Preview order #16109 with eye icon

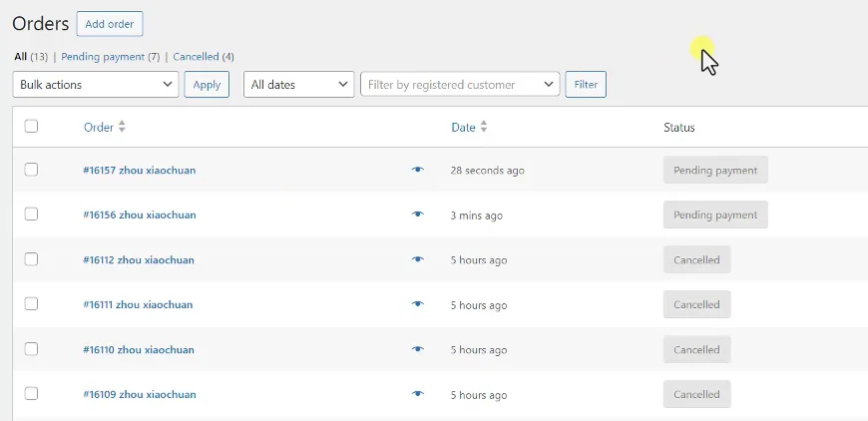418,394
